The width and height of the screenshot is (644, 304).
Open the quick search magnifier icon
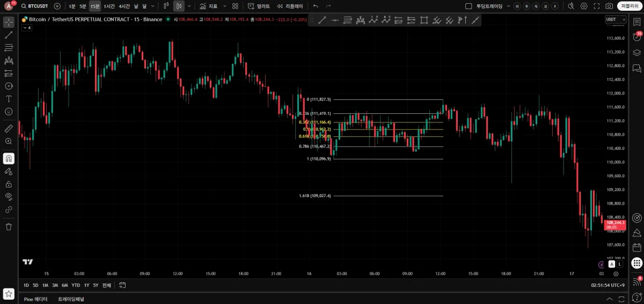click(570, 6)
